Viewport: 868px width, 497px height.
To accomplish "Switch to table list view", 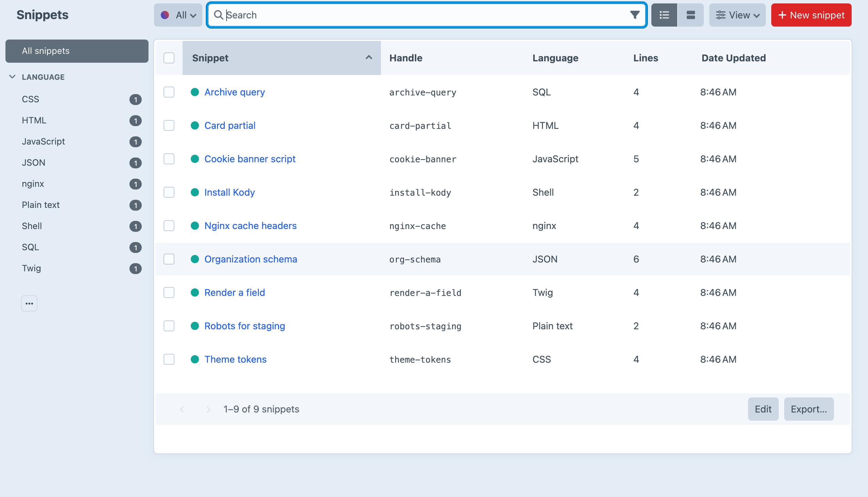I will point(664,15).
